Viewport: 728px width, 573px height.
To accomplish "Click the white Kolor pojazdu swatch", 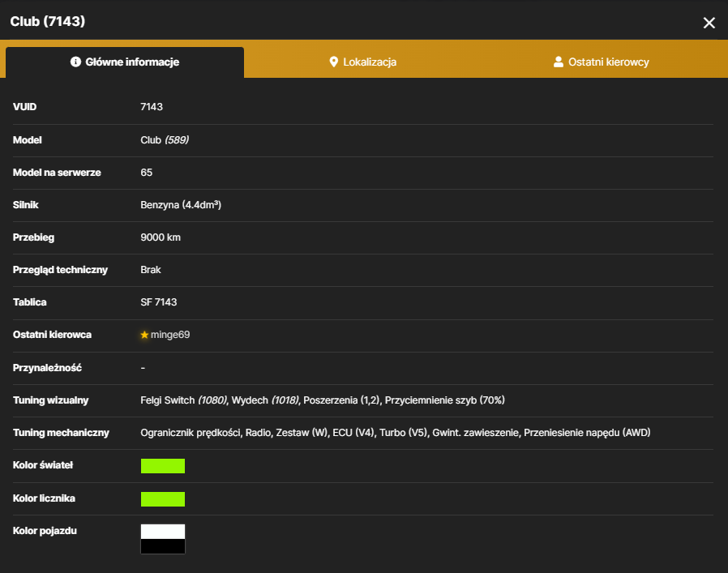I will click(163, 532).
